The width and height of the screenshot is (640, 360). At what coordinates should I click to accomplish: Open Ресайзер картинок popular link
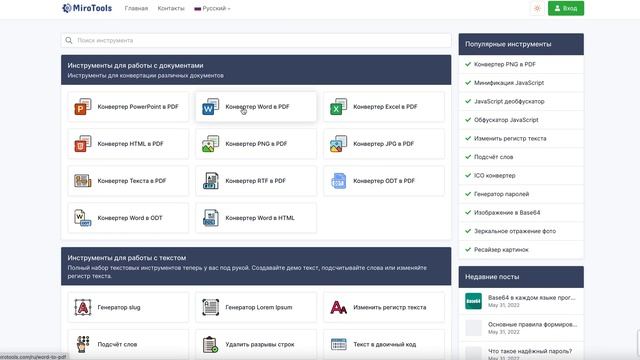(501, 249)
